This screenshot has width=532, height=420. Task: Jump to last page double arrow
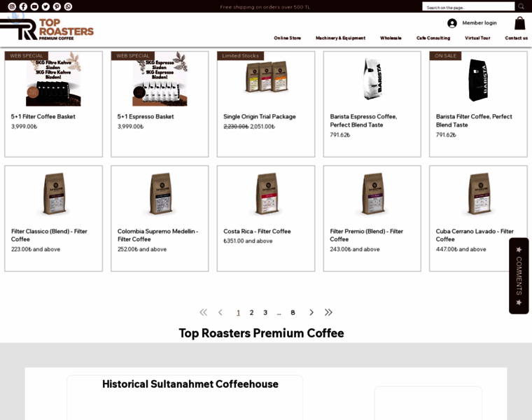[328, 312]
